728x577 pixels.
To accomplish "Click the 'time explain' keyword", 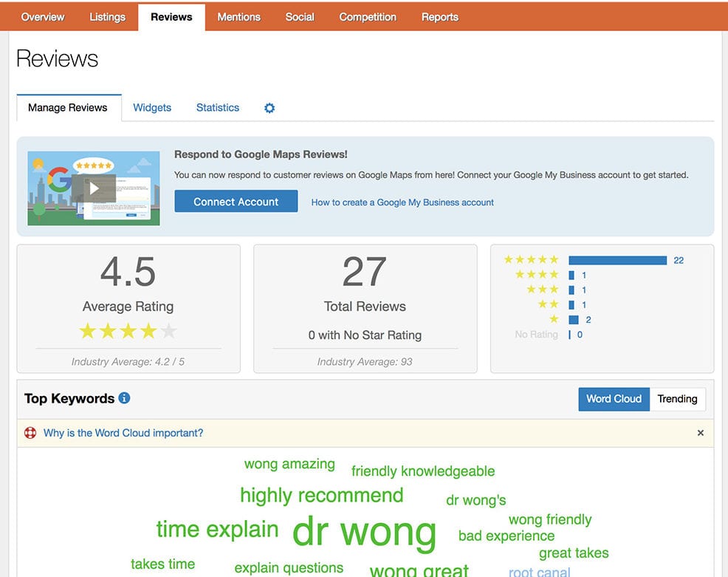I will [x=217, y=530].
